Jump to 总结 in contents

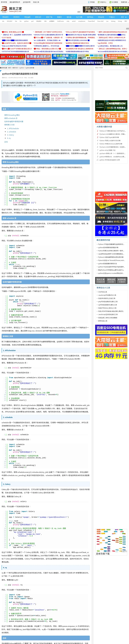point(6,142)
